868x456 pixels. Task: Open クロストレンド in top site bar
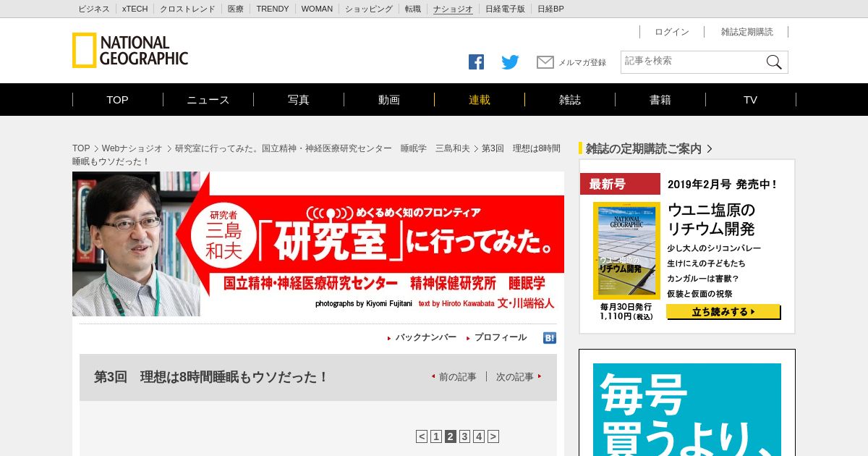tap(187, 9)
